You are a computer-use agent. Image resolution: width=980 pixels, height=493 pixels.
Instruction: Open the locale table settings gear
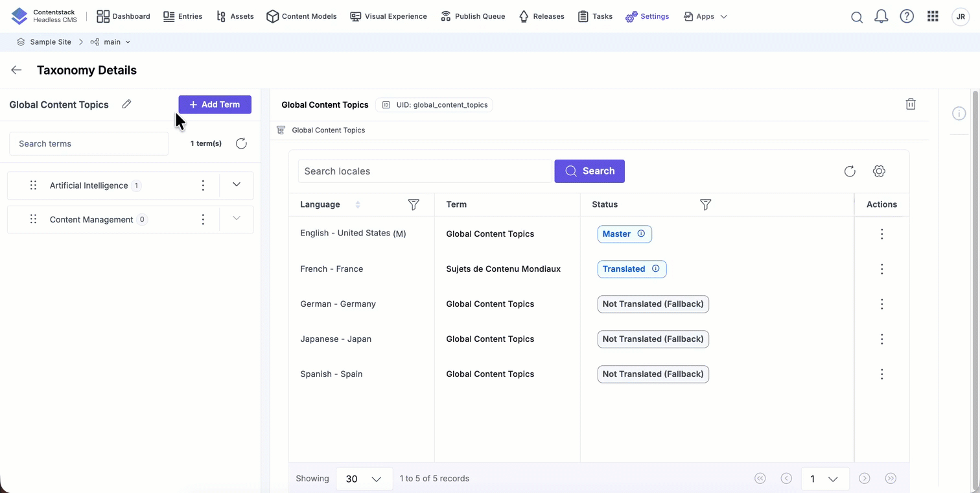879,171
